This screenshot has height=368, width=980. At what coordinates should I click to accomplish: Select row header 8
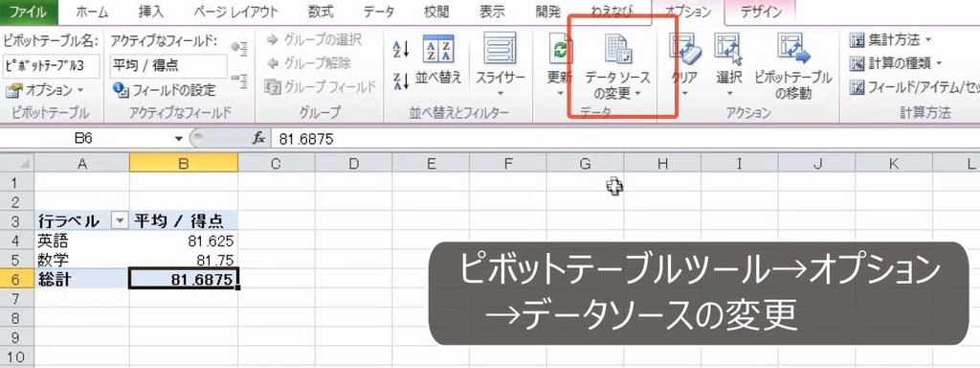(17, 318)
